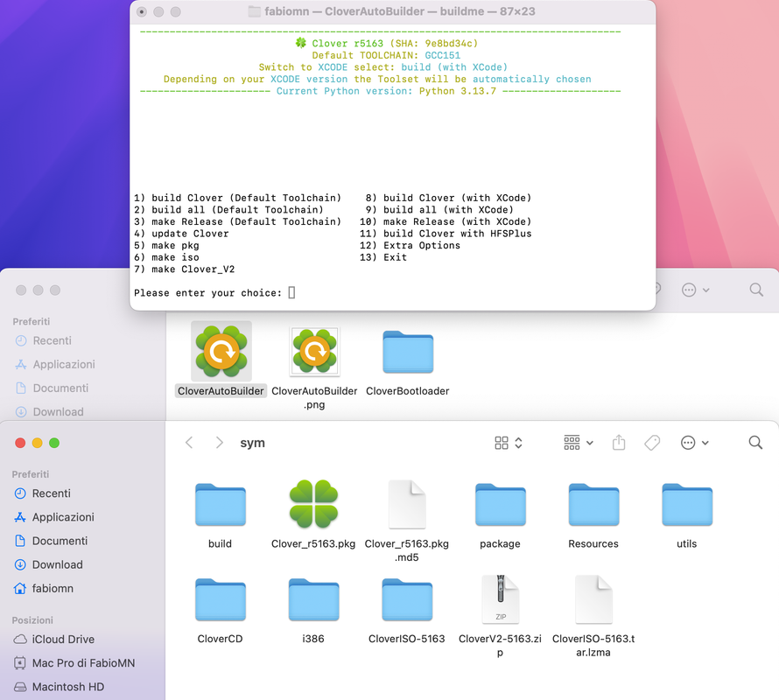This screenshot has height=700, width=779.
Task: Open Recenti in sym window sidebar
Action: [x=42, y=493]
